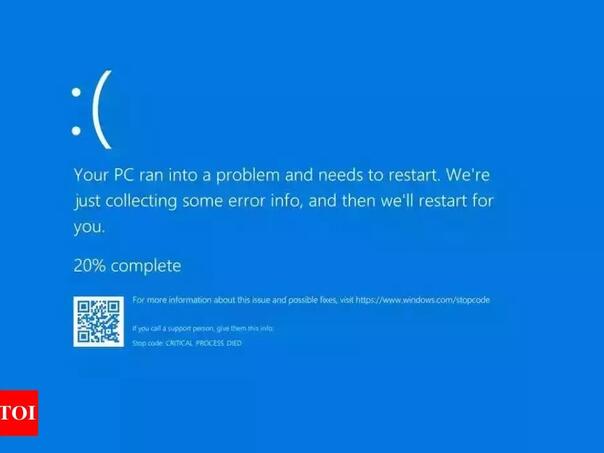
Task: Click the bottom-left finder square of QR code
Action: click(84, 336)
